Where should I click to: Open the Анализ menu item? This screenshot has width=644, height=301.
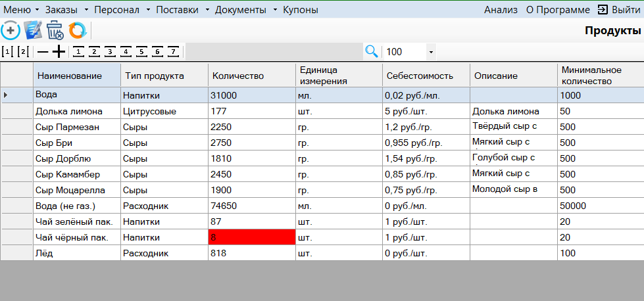pyautogui.click(x=501, y=10)
